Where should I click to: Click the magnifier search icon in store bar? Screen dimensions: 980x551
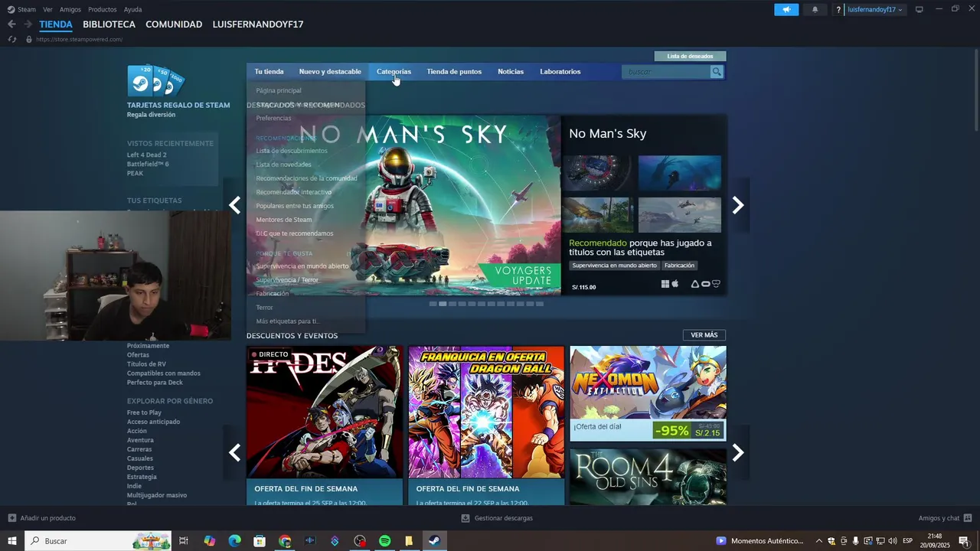tap(717, 72)
